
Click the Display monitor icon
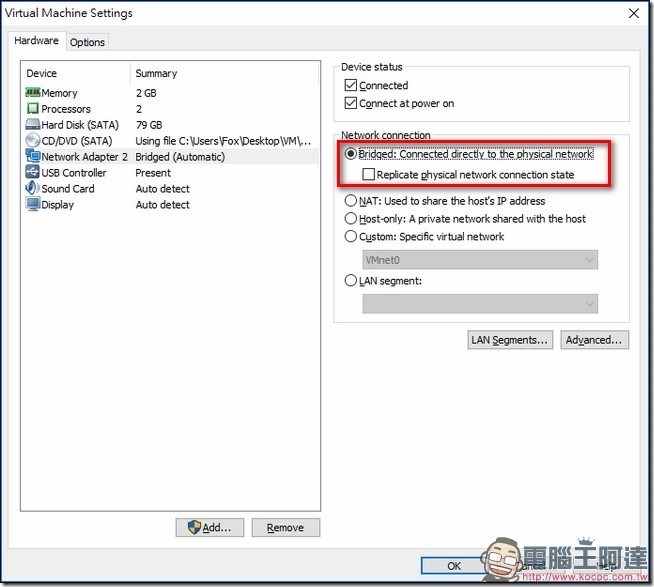(x=33, y=204)
